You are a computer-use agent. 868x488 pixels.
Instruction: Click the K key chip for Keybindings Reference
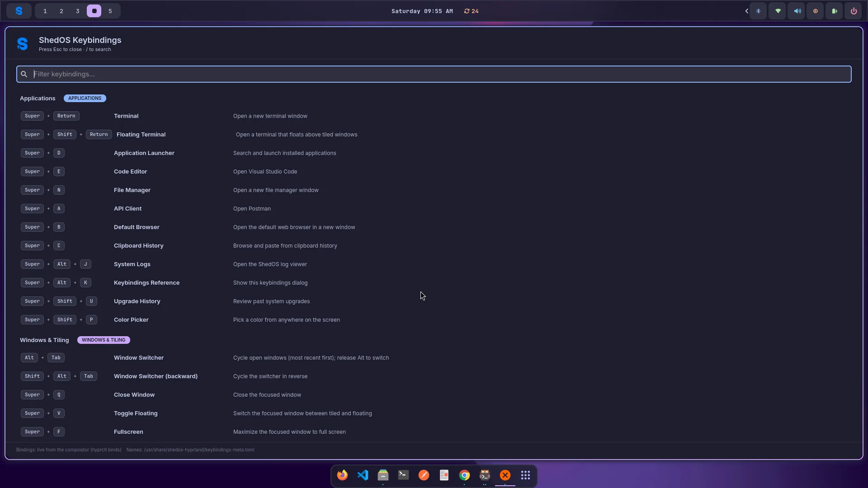[85, 283]
